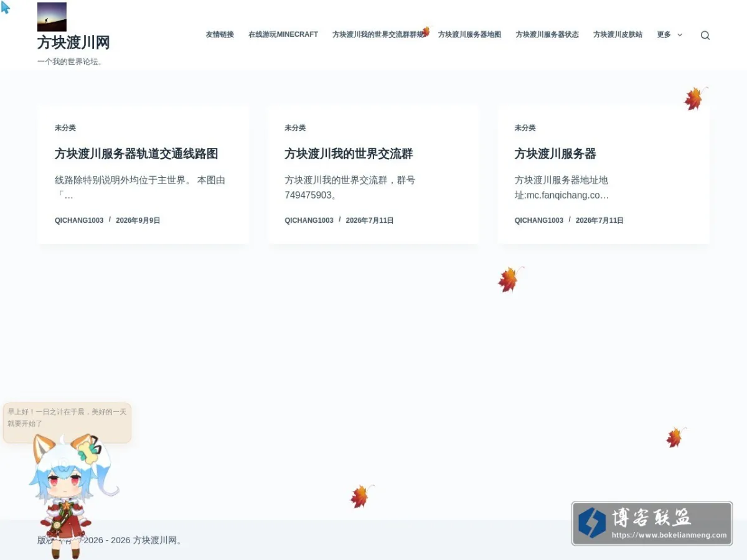The image size is (747, 560).
Task: Go to 在线游玩MINECRAFT menu item
Action: click(283, 35)
